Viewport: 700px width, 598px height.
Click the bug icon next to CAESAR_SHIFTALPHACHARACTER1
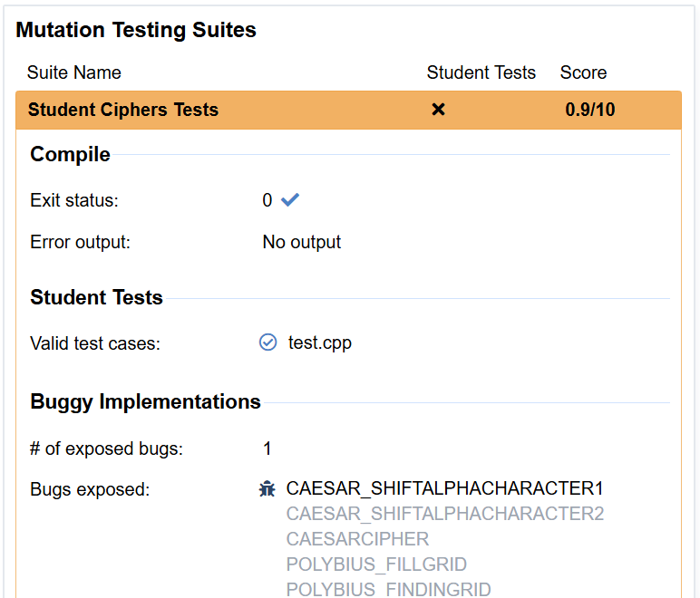point(267,489)
